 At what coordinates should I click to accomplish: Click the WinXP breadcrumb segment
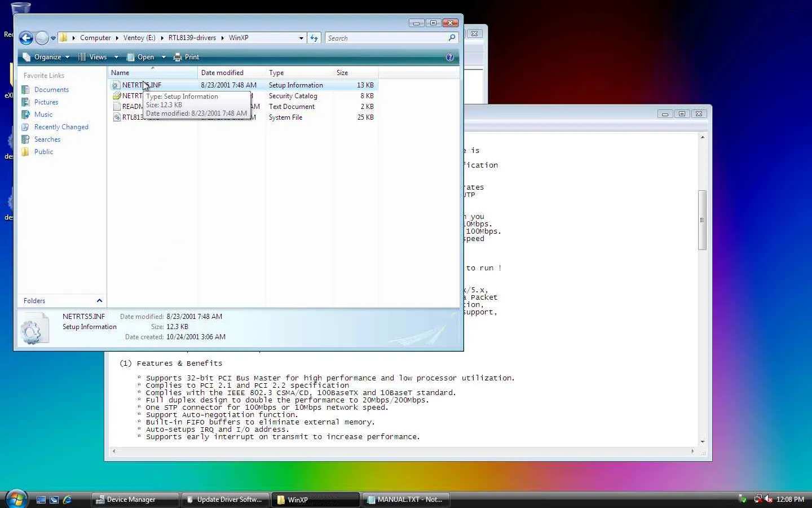pos(239,38)
